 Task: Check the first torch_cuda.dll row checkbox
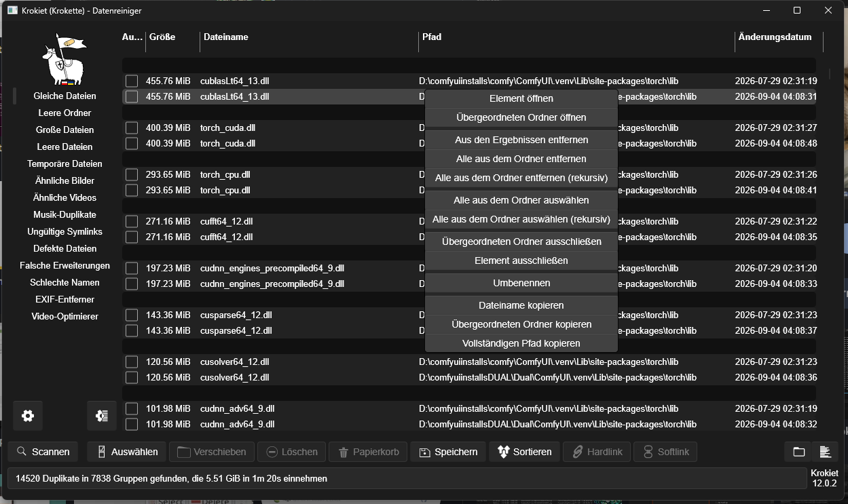pos(132,128)
